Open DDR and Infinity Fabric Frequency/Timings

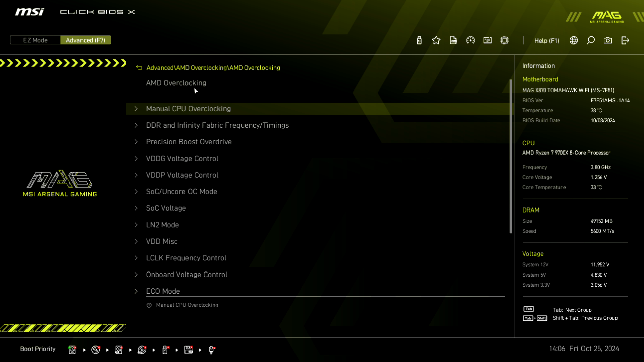217,125
